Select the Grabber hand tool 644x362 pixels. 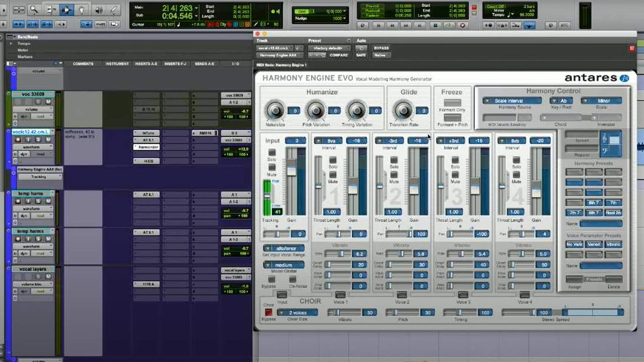tap(82, 9)
